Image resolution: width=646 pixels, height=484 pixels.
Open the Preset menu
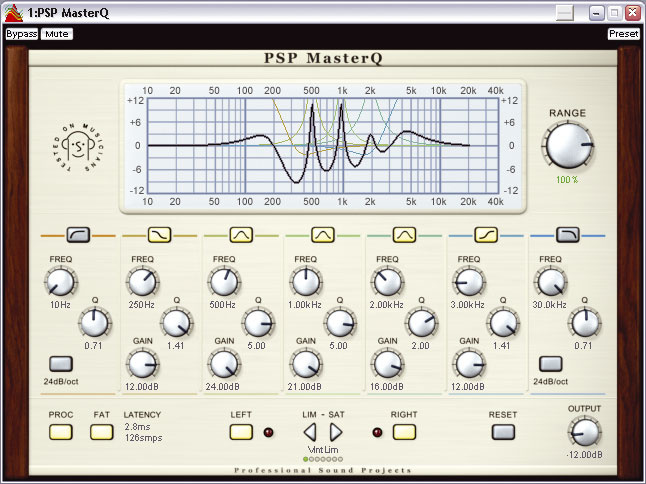point(624,34)
